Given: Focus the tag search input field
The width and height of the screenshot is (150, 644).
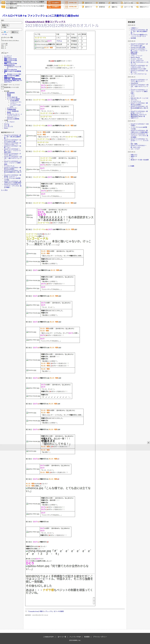Looking at the screenshot, I should (x=11, y=29).
